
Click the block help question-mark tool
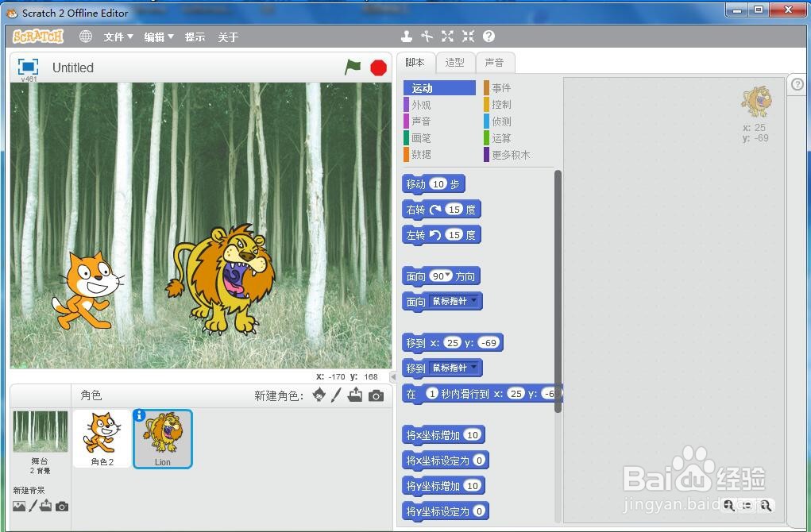click(489, 37)
